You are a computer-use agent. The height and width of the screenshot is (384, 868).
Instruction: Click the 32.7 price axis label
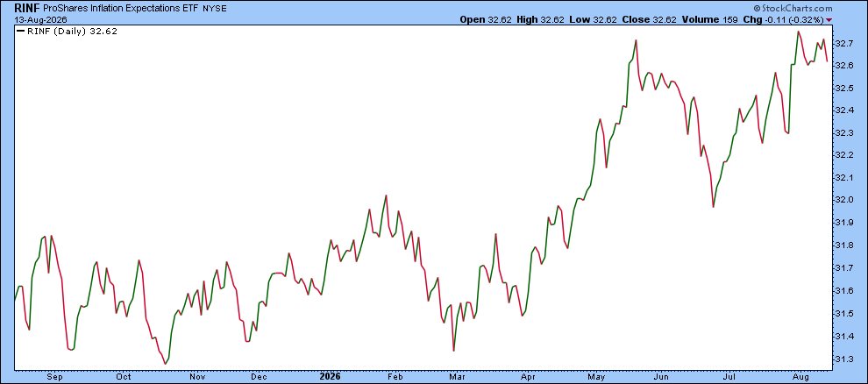[x=844, y=43]
